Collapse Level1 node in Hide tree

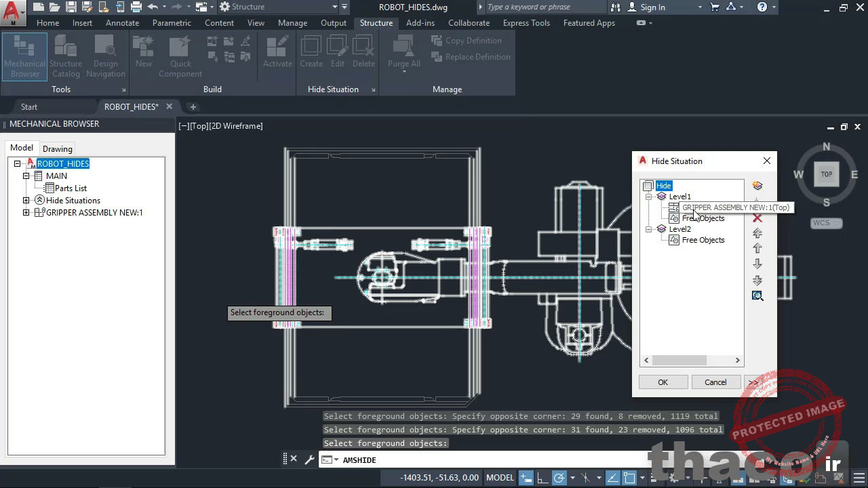coord(649,197)
